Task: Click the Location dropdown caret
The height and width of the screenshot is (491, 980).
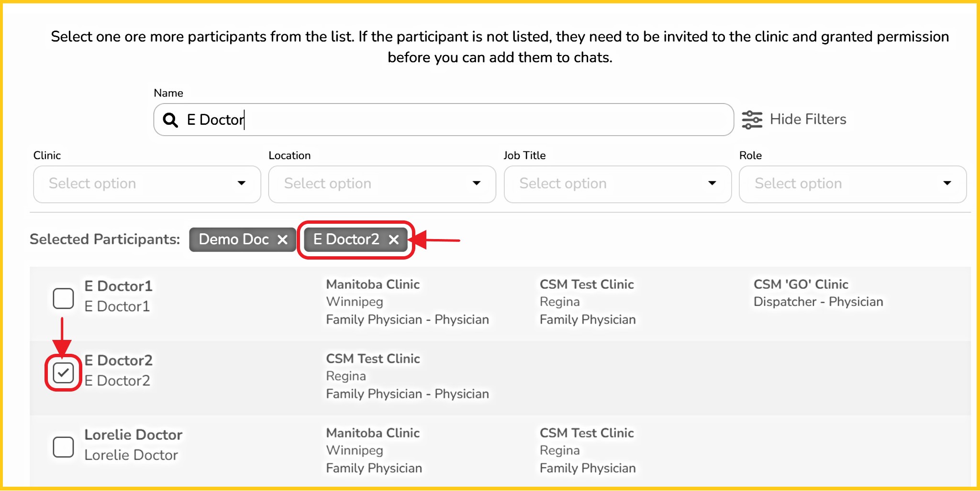Action: (x=477, y=183)
